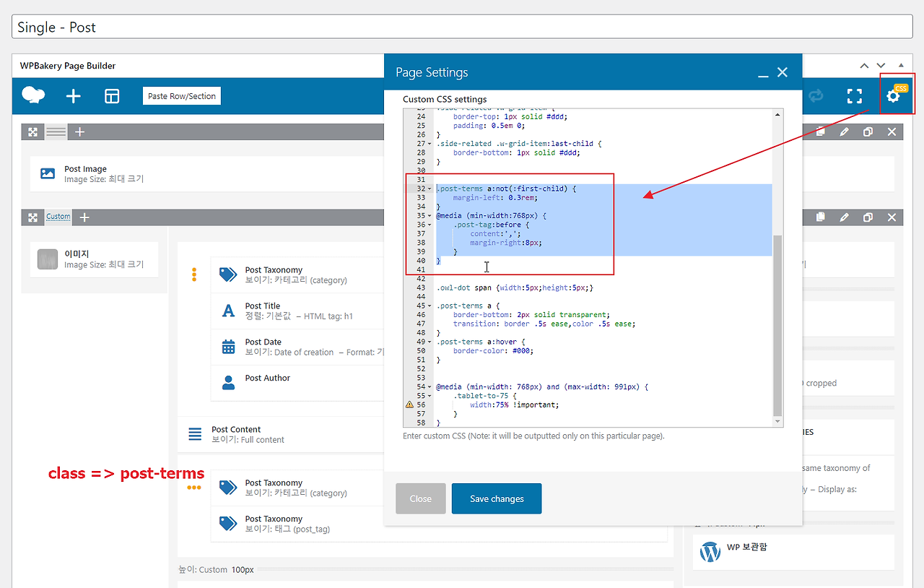This screenshot has height=588, width=924.
Task: Click the Post Author element label
Action: pyautogui.click(x=268, y=379)
